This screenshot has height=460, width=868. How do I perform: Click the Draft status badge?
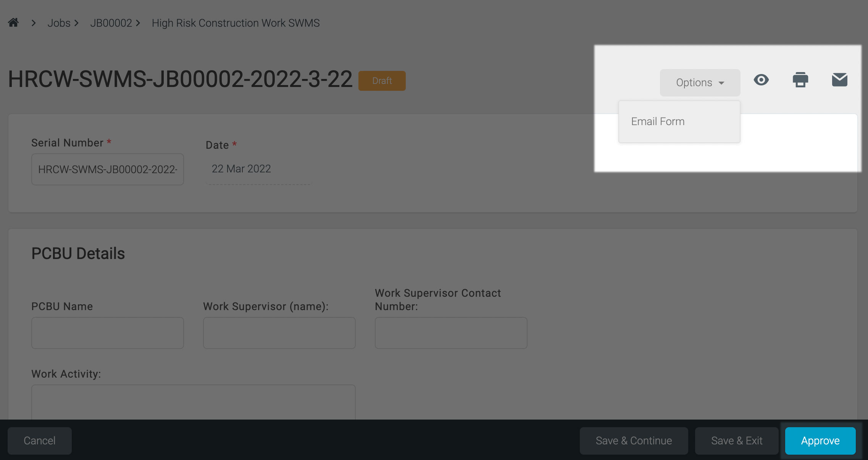tap(382, 80)
